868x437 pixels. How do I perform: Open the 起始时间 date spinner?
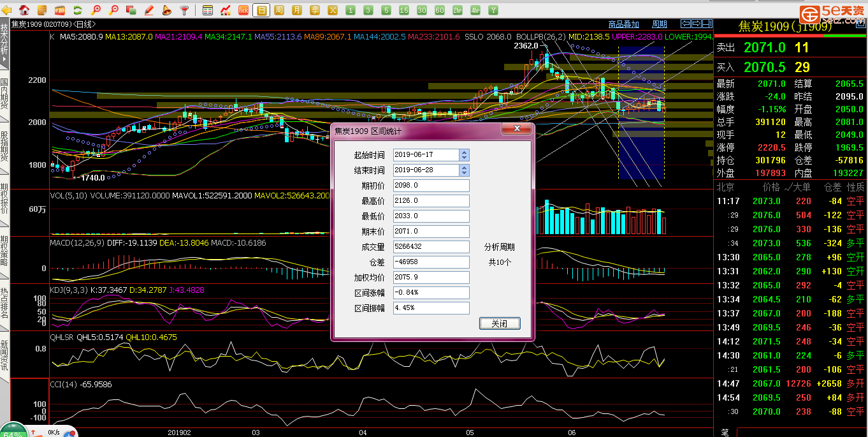tap(465, 155)
